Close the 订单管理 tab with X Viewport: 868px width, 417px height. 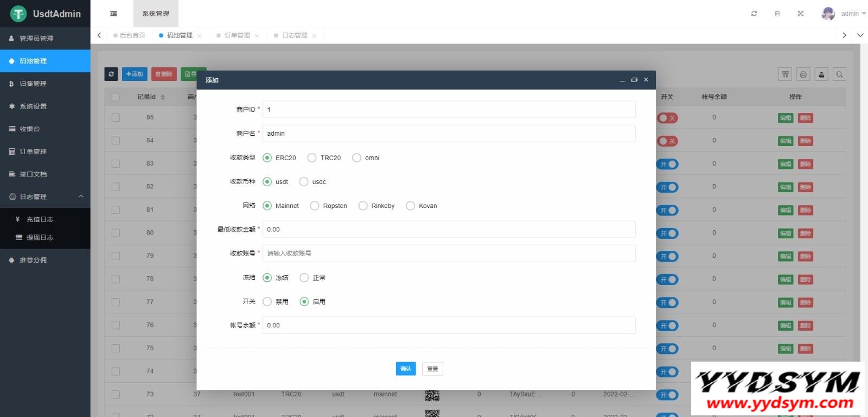pos(257,36)
